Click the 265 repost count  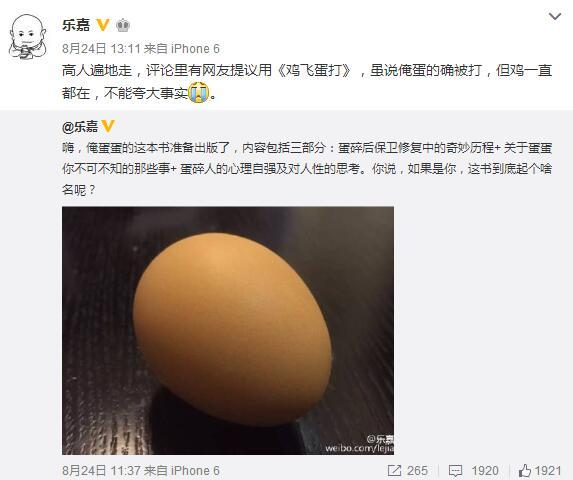click(x=417, y=471)
